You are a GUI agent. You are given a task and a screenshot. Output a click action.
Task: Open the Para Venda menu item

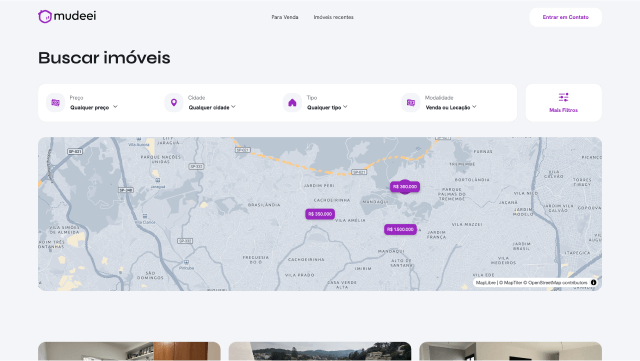(285, 17)
